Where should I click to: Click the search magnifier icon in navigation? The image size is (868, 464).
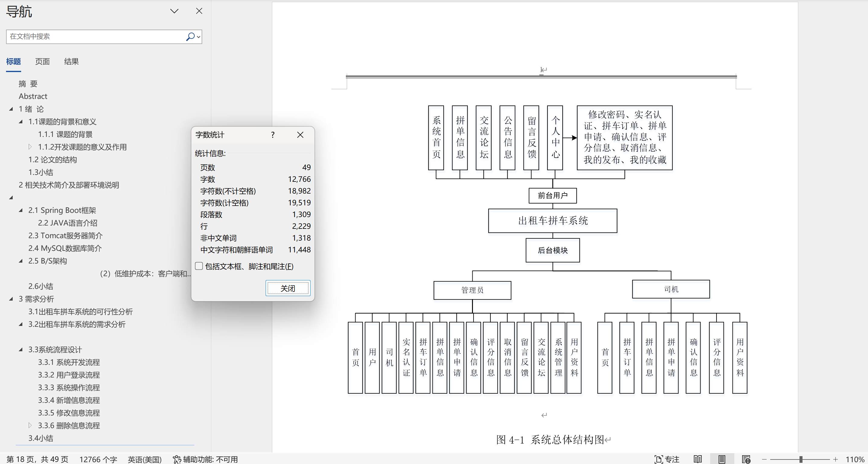pyautogui.click(x=190, y=36)
